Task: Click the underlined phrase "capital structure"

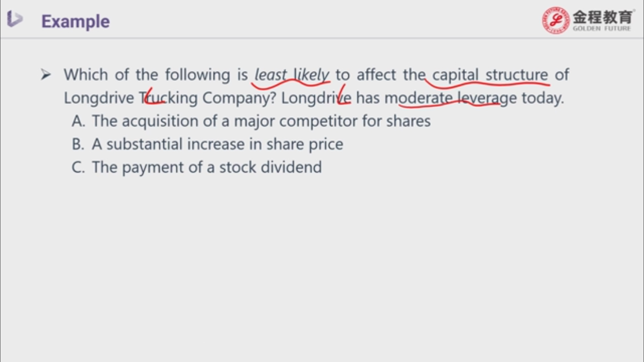Action: pos(490,75)
